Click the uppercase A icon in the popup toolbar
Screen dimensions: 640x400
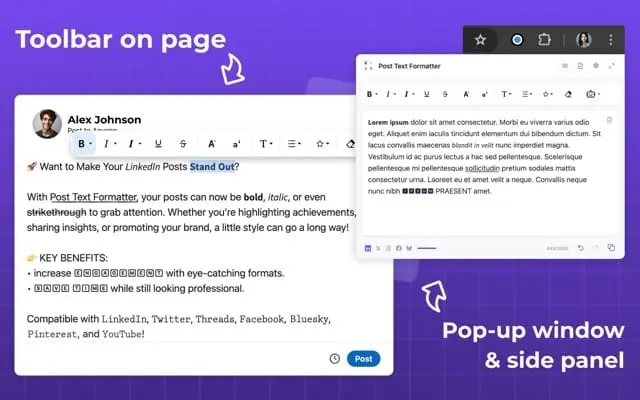[x=466, y=94]
